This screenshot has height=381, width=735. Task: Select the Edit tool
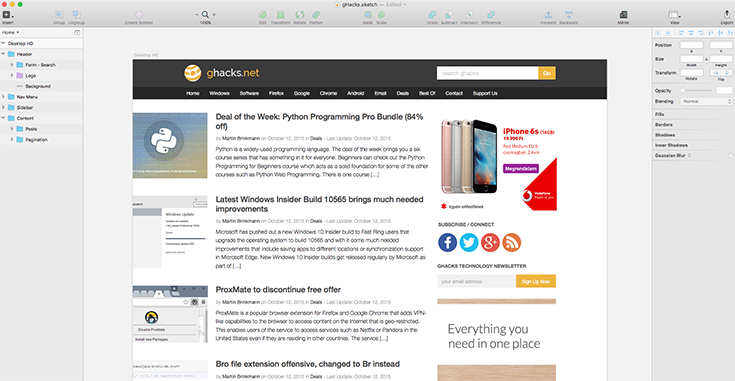coord(262,15)
